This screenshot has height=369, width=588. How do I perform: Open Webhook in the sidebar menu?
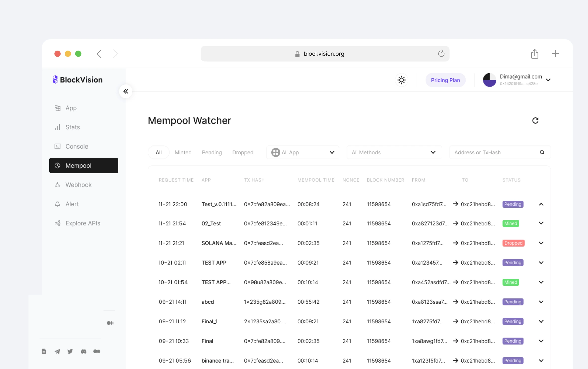point(78,185)
